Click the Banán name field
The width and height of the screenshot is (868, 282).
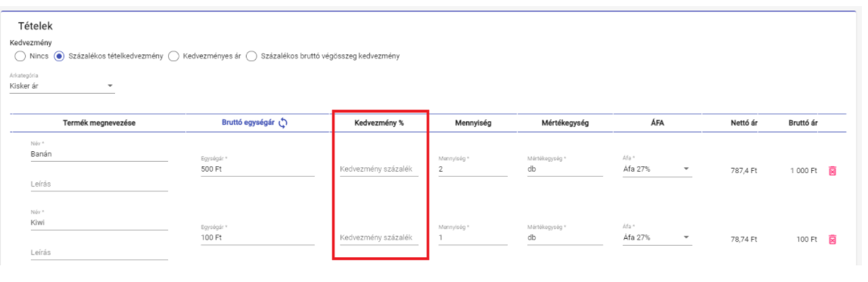point(99,155)
